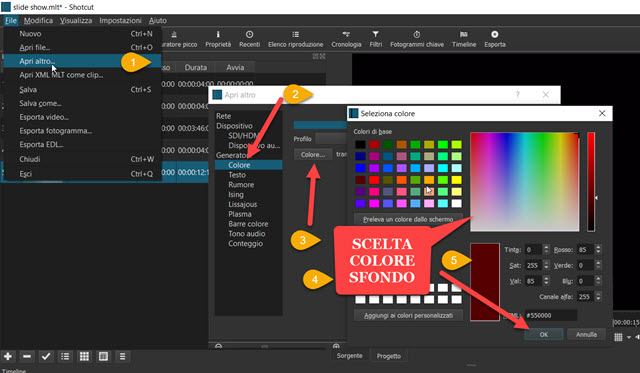Click the Canale alfa stepper arrows

(598, 297)
